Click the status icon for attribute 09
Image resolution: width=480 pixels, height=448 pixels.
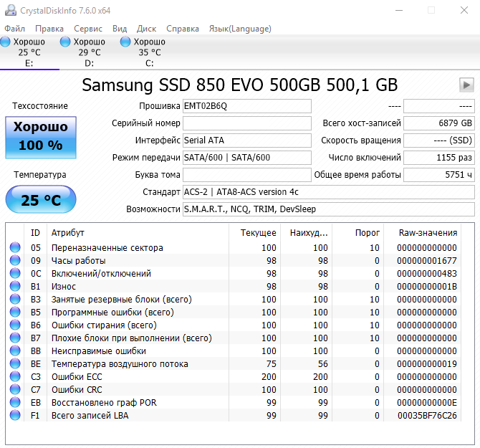click(x=15, y=260)
